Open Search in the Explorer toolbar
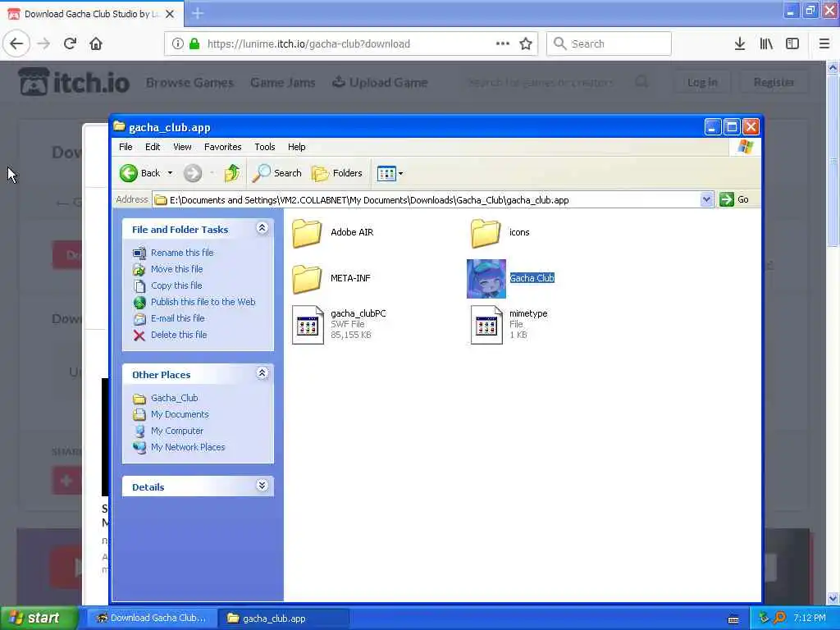 (x=277, y=173)
